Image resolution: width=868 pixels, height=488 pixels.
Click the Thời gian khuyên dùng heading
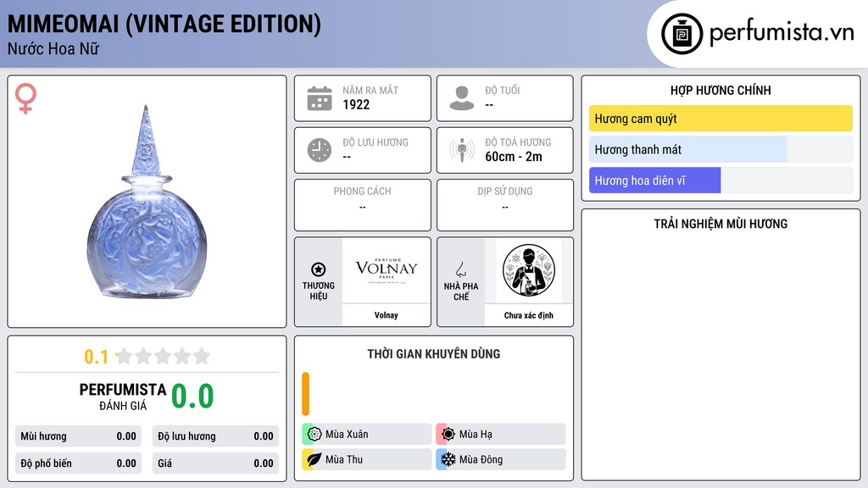(x=434, y=354)
